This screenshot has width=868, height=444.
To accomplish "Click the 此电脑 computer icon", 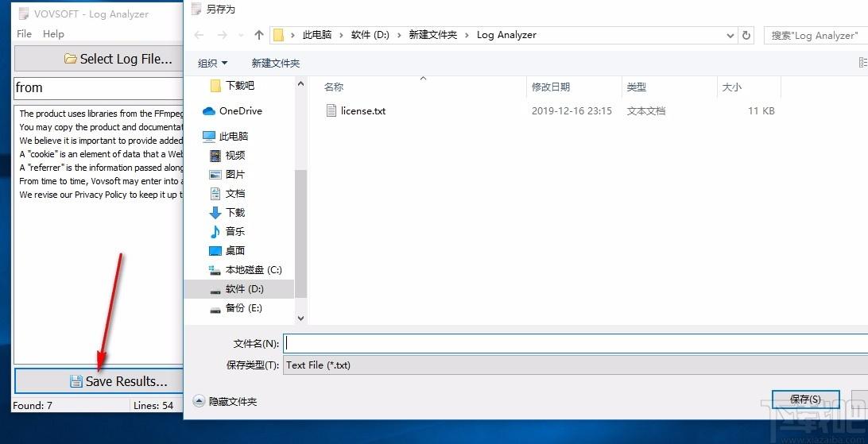I will (x=209, y=137).
